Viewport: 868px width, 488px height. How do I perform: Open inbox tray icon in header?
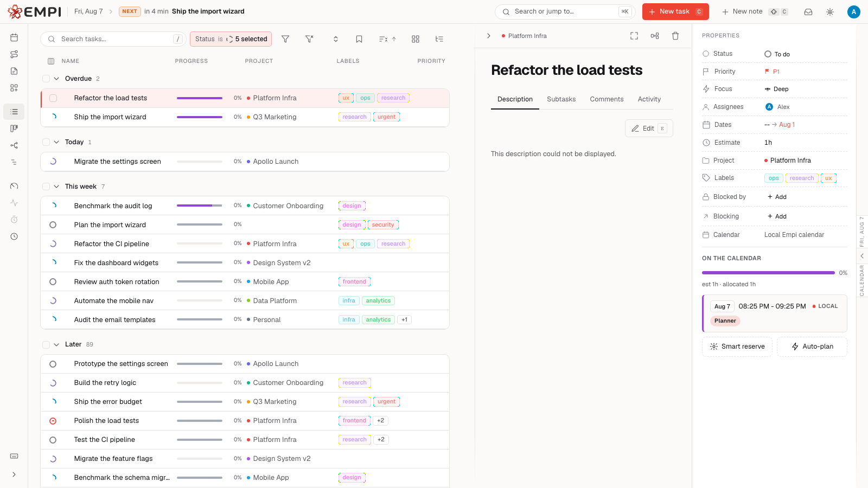[x=808, y=11]
